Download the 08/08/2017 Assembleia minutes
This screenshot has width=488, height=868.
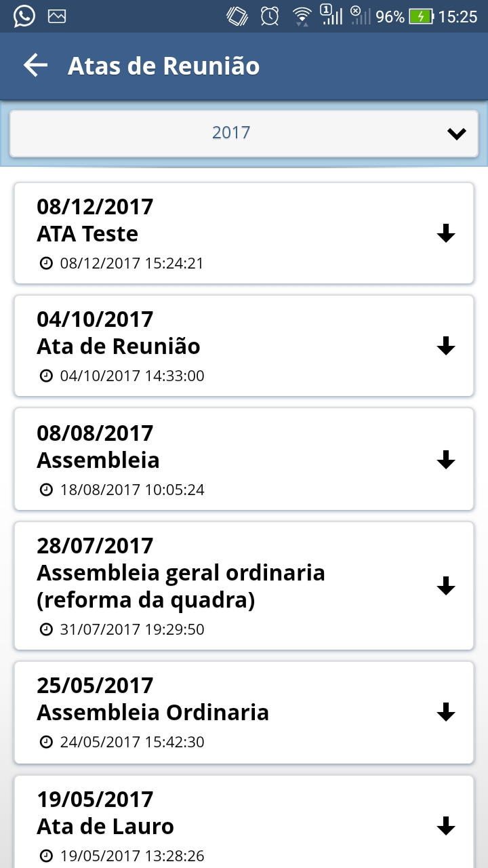pos(445,460)
